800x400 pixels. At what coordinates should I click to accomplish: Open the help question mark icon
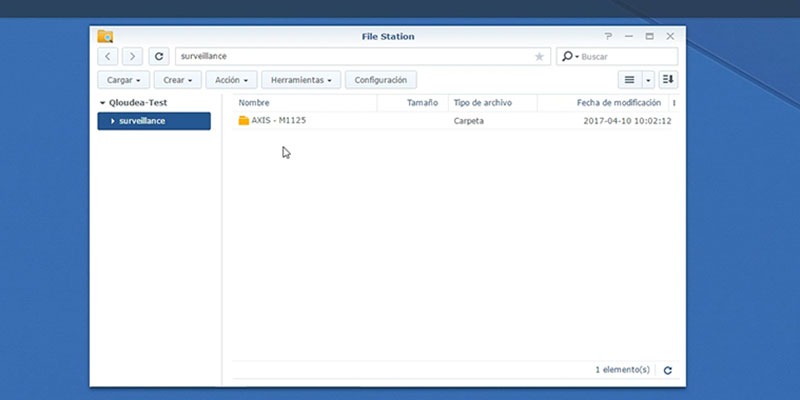tap(608, 36)
